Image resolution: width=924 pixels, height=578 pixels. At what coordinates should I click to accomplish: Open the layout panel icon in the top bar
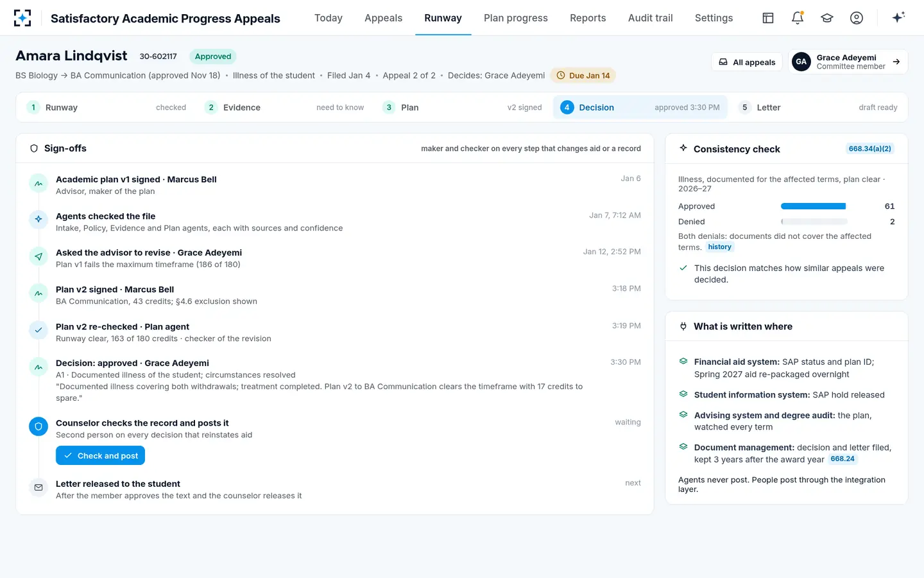[x=768, y=18]
